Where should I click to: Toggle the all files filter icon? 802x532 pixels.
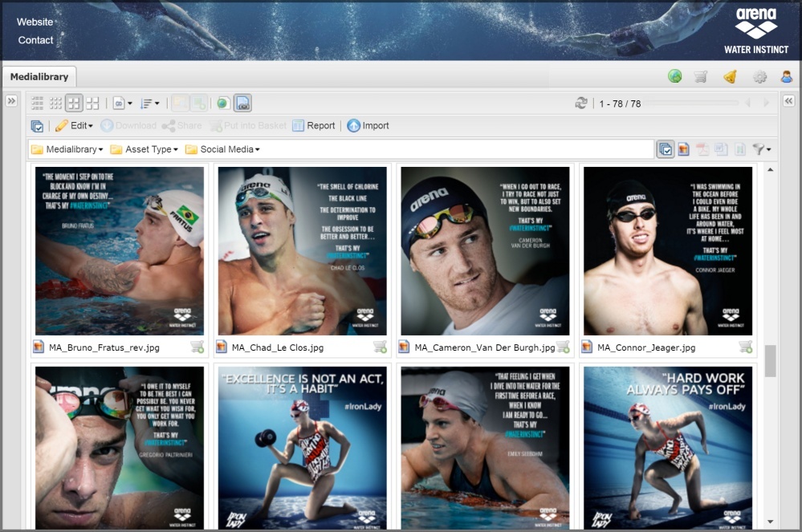(666, 149)
